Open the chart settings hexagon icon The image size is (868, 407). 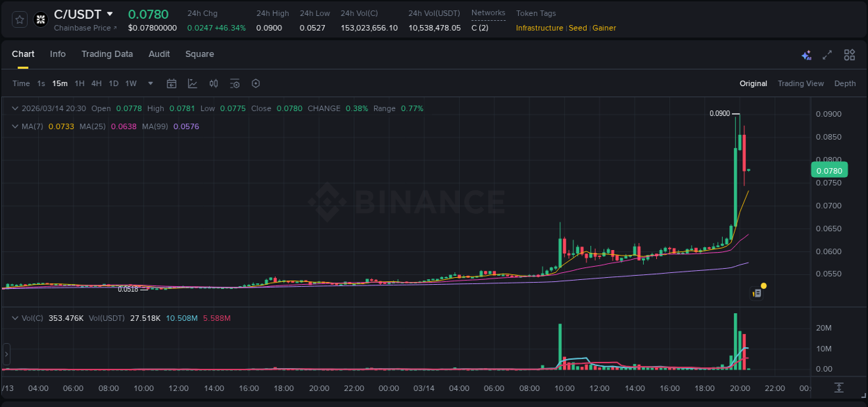256,83
